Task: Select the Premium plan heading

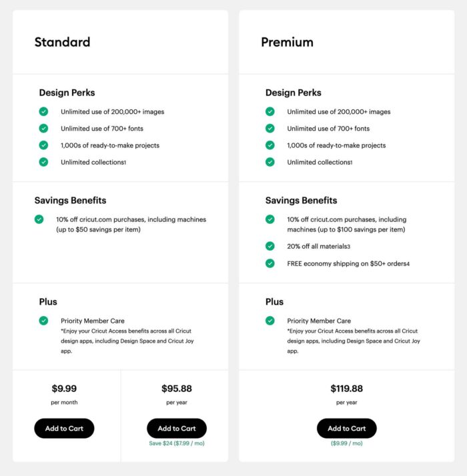Action: (287, 42)
